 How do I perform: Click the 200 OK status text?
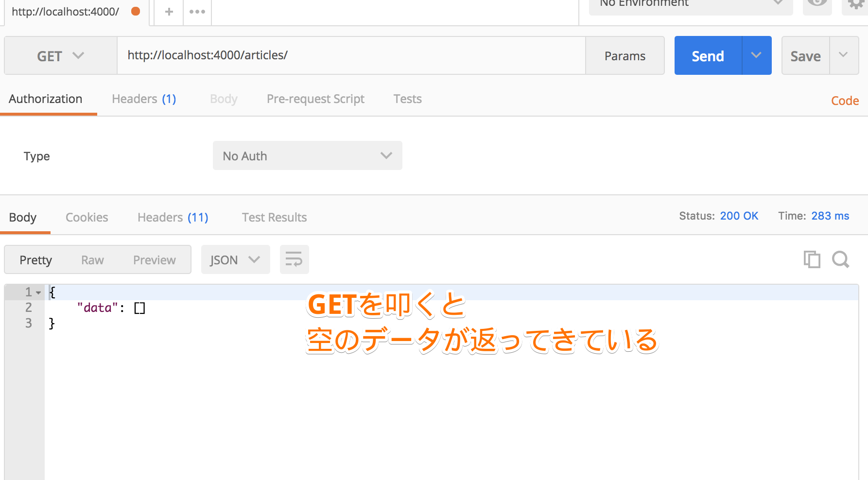coord(739,216)
